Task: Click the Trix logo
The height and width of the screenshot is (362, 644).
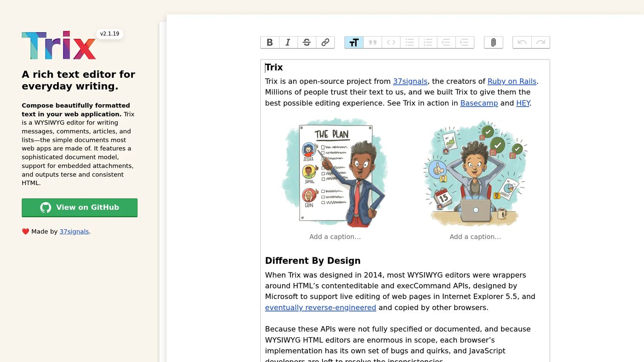Action: [59, 45]
